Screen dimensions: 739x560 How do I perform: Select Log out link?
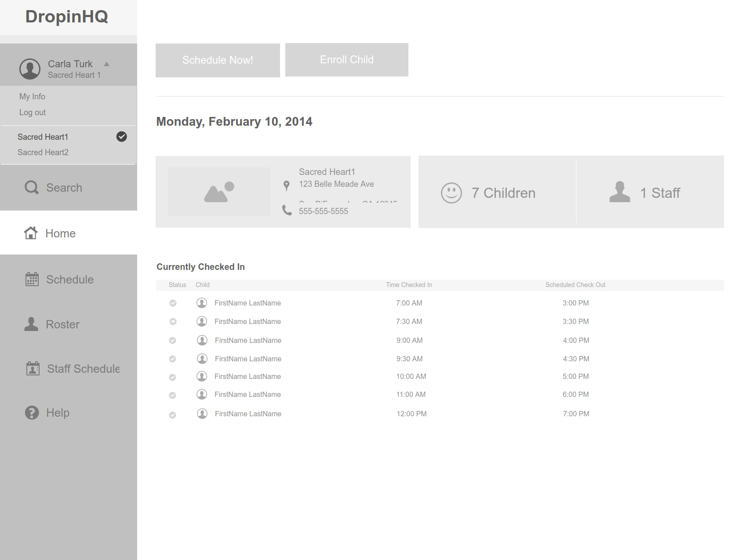pos(33,112)
